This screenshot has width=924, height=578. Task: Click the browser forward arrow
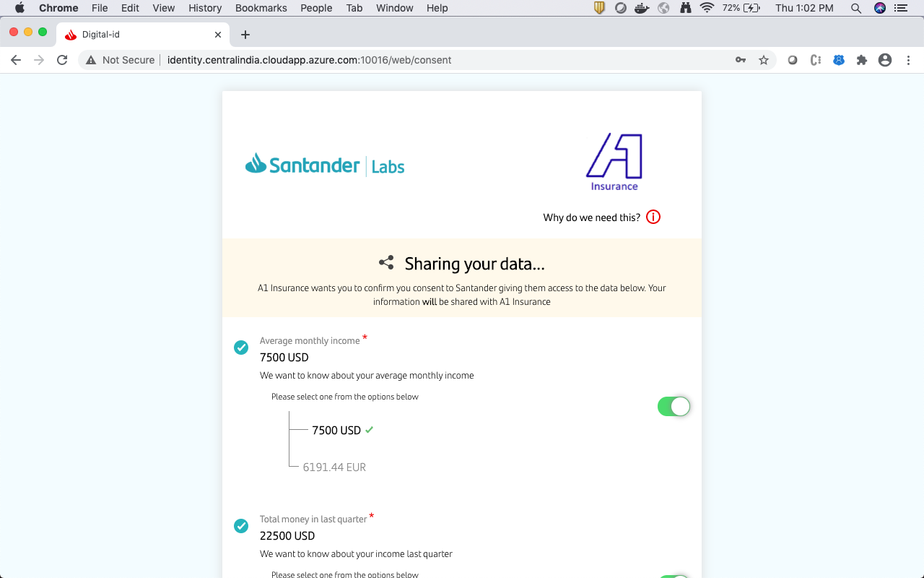(x=39, y=60)
